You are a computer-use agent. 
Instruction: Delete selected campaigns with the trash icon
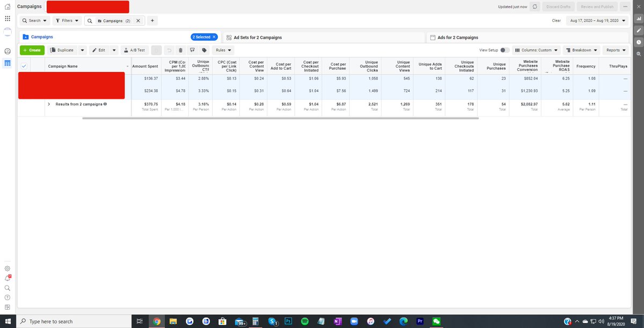point(180,50)
